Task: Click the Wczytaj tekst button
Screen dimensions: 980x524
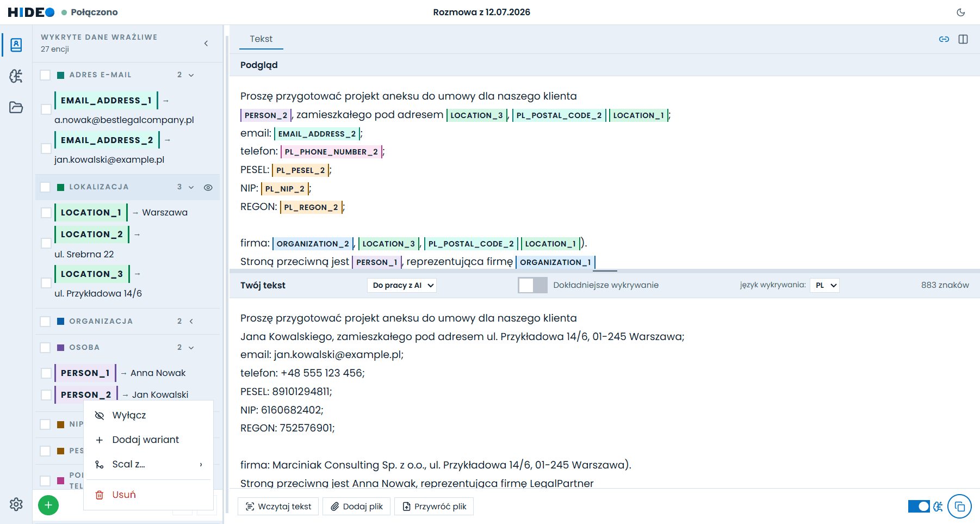Action: [x=278, y=507]
